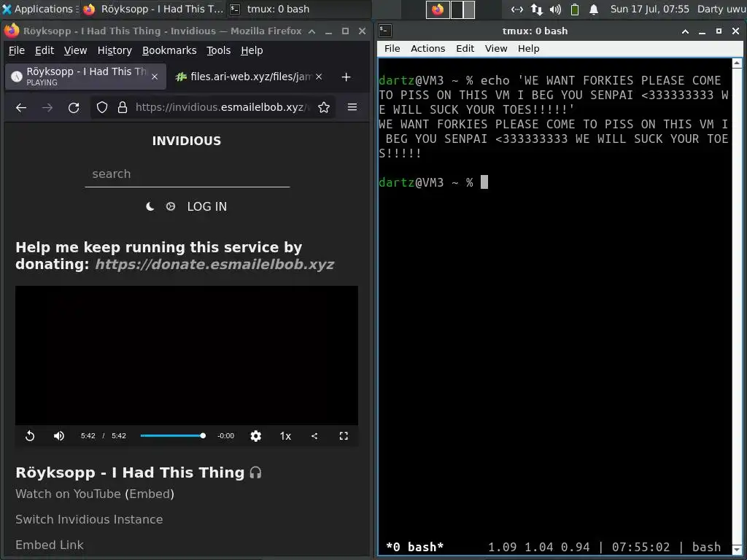Open the Firefox History menu
Image resolution: width=747 pixels, height=560 pixels.
pos(115,50)
